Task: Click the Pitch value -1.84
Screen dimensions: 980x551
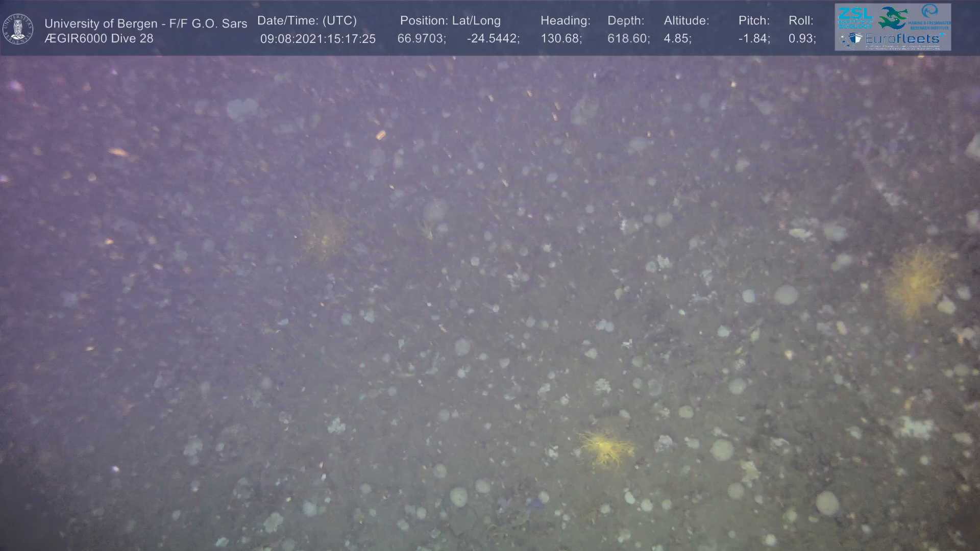Action: click(753, 39)
